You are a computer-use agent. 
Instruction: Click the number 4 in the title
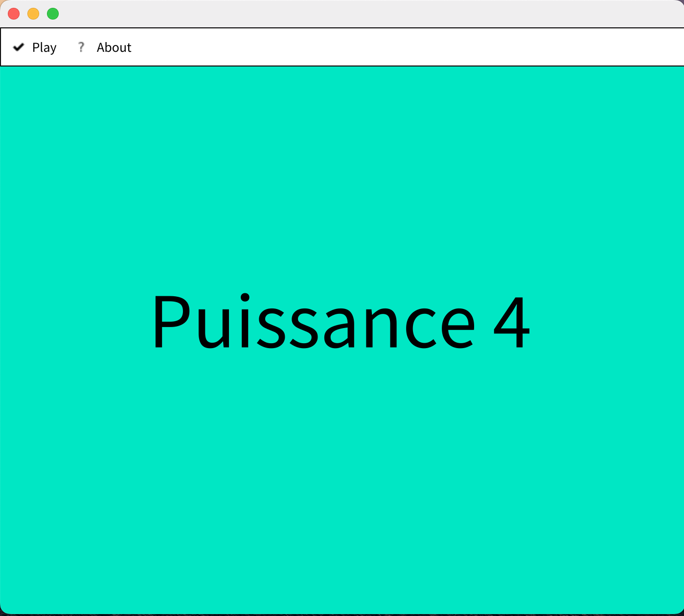[x=512, y=323]
